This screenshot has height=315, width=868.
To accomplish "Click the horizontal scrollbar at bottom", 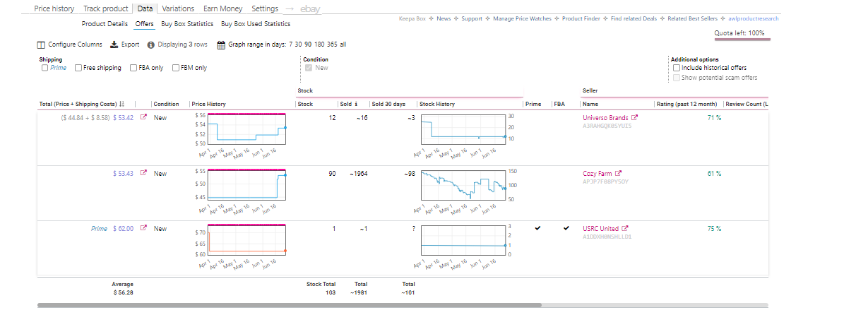I will coord(290,305).
